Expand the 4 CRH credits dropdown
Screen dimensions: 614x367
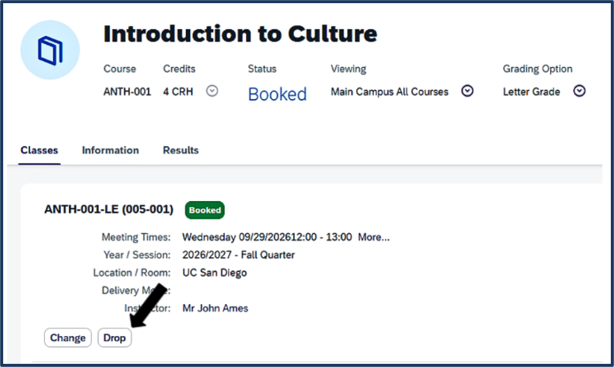click(x=212, y=91)
